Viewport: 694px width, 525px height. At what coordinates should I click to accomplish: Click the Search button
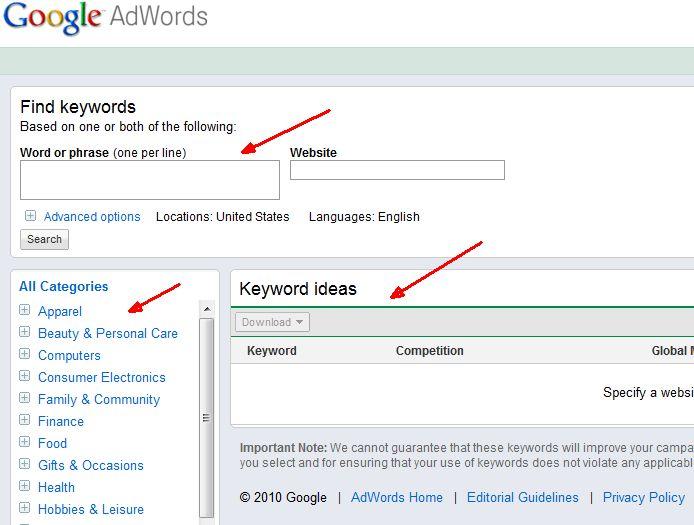[x=44, y=239]
